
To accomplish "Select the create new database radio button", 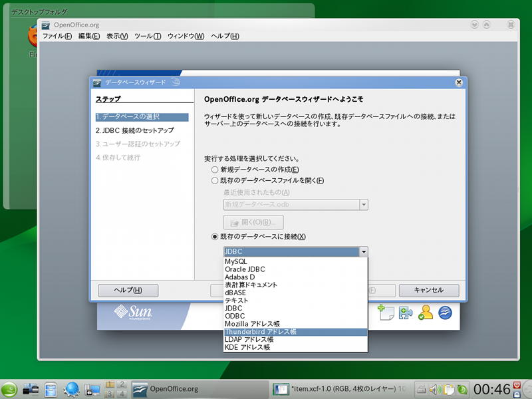I will click(215, 170).
